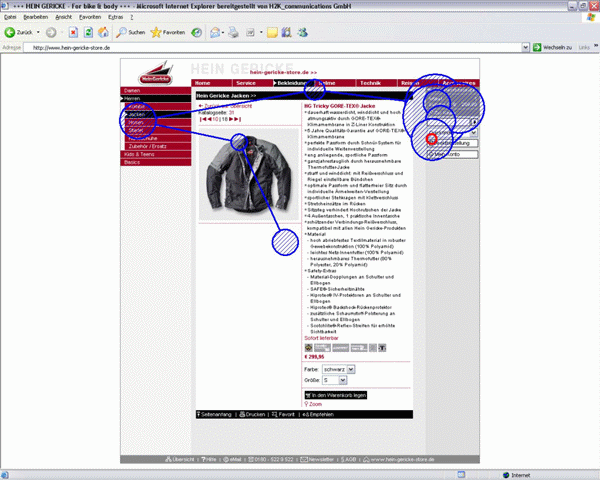
Task: Click the History/Media toolbar icon
Action: pos(197,33)
